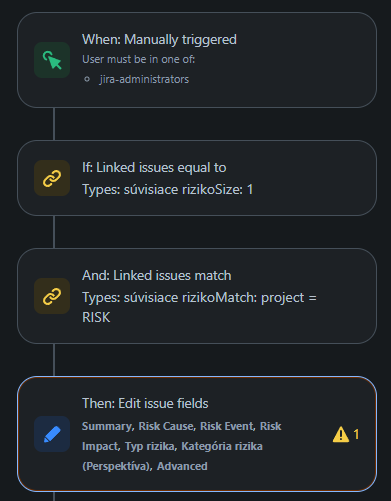Click the yellow warning triangle icon

pyautogui.click(x=341, y=434)
